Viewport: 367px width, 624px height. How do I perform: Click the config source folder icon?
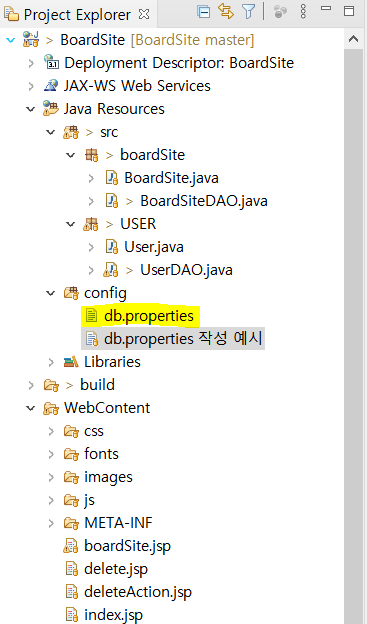(71, 293)
